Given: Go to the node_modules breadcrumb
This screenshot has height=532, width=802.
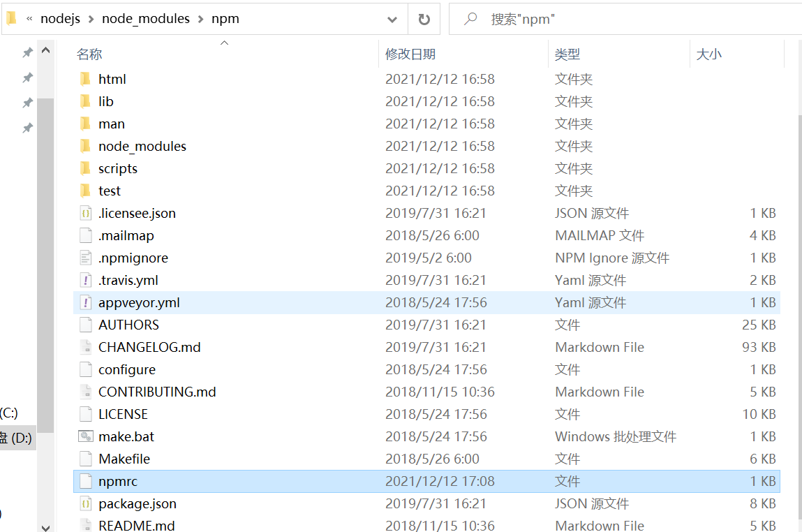Looking at the screenshot, I should click(146, 19).
